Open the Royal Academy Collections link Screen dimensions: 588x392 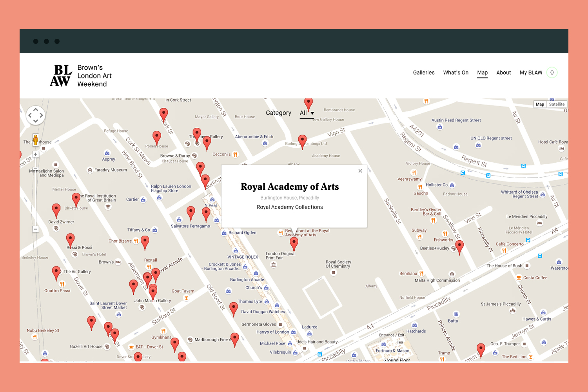click(x=290, y=207)
